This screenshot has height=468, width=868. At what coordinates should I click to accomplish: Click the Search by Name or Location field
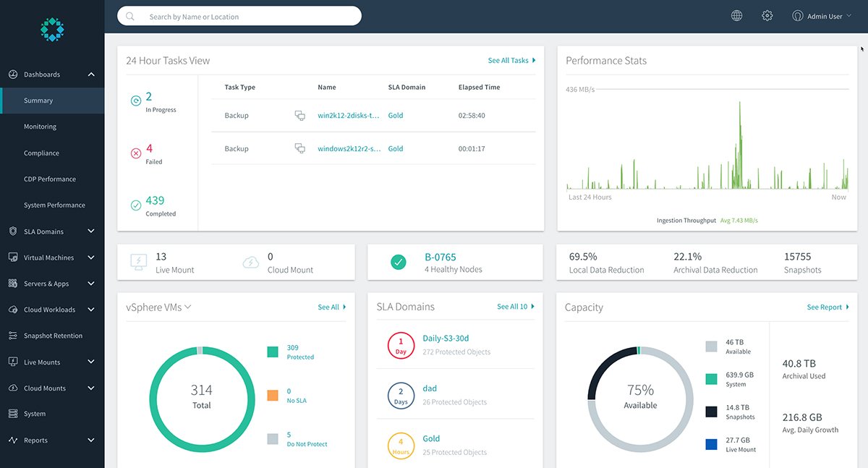point(239,15)
